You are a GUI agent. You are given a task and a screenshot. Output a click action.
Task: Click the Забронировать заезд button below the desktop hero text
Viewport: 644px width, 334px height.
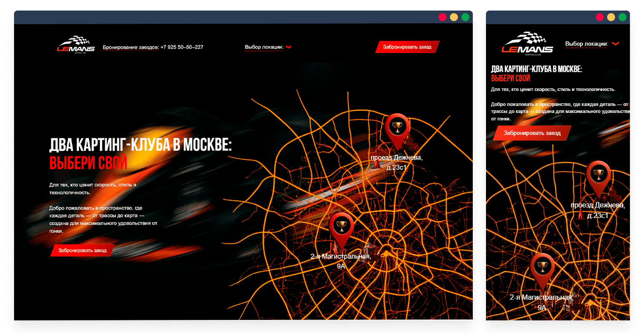pyautogui.click(x=83, y=250)
